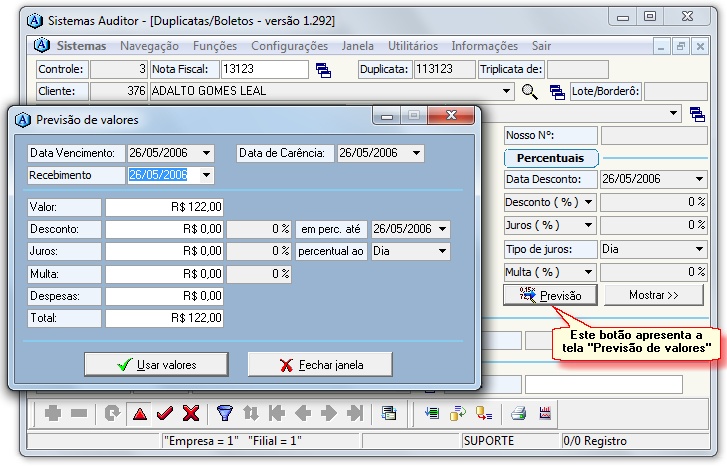Image resolution: width=727 pixels, height=466 pixels.
Task: Click window icon below Lote/Borderô field
Action: click(697, 114)
